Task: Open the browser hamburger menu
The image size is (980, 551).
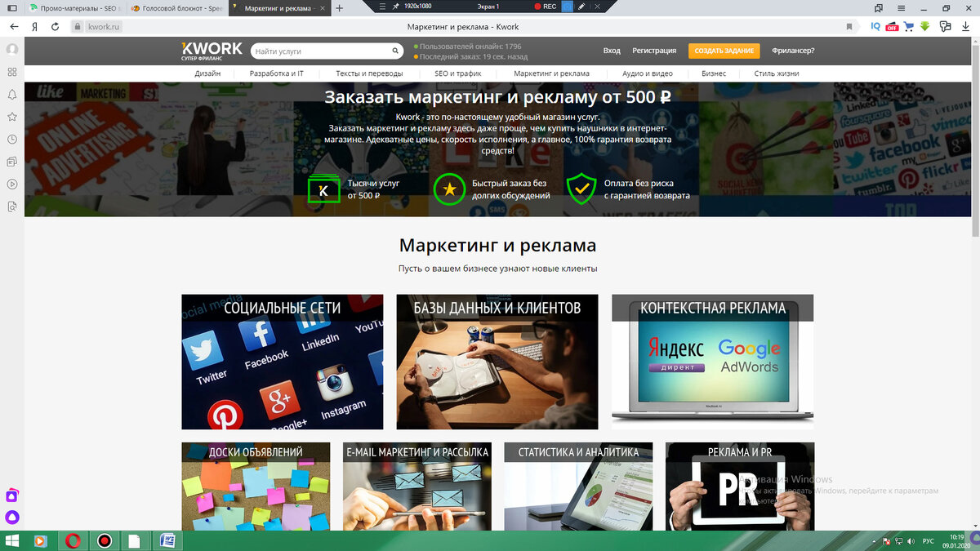Action: tap(902, 7)
